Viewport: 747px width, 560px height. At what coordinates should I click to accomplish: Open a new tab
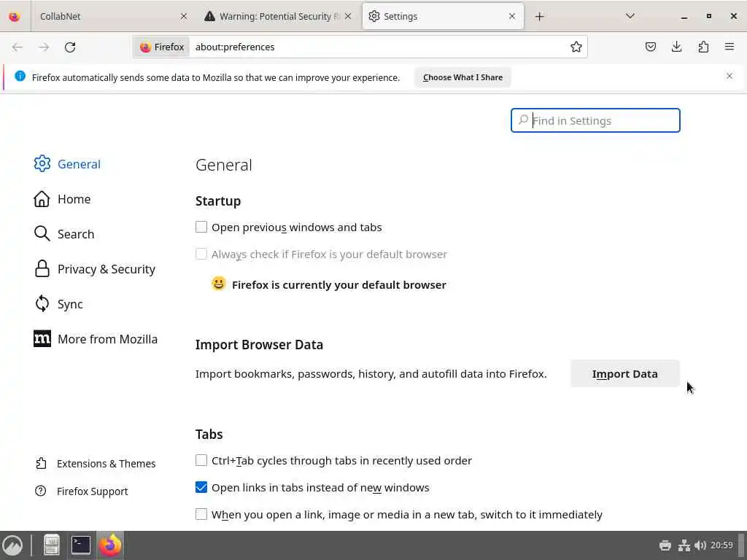tap(540, 16)
